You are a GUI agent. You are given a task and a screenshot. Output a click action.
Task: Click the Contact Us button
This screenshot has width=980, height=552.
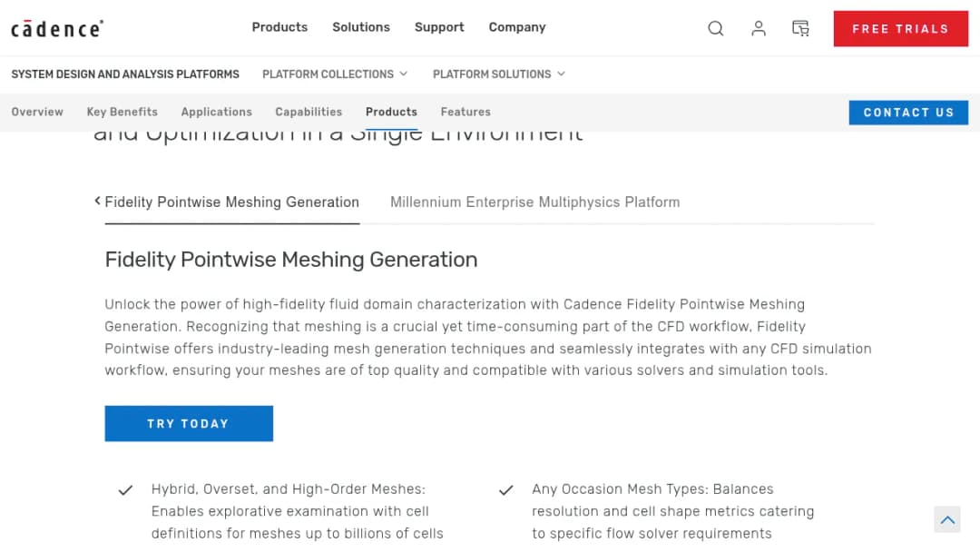click(908, 113)
